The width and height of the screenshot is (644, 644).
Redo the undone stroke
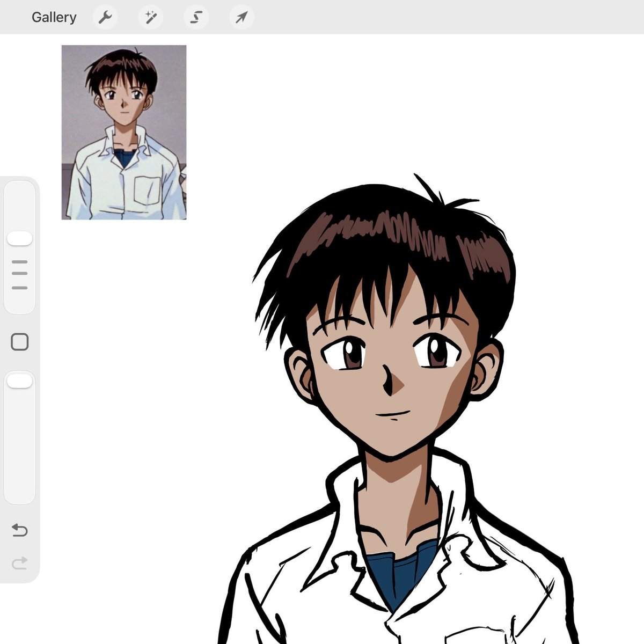19,563
